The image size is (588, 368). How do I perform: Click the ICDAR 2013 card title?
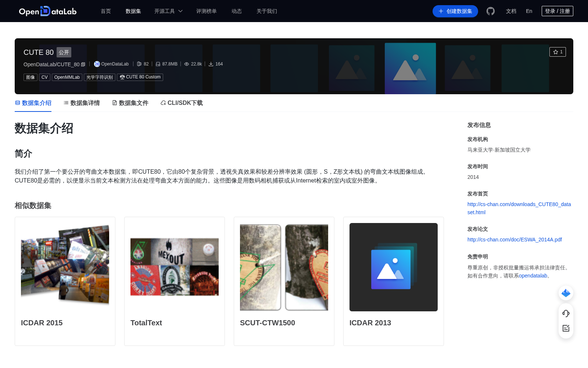tap(370, 323)
